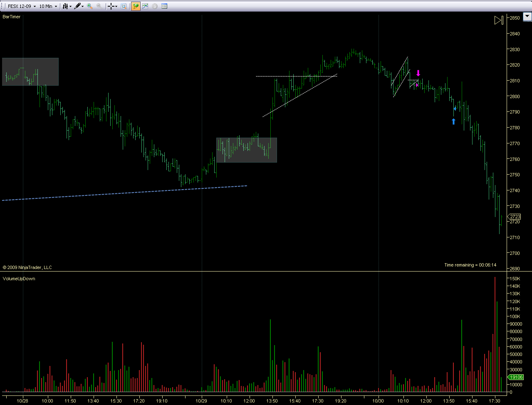
Task: Zoom in with the green magnifier
Action: coord(90,6)
